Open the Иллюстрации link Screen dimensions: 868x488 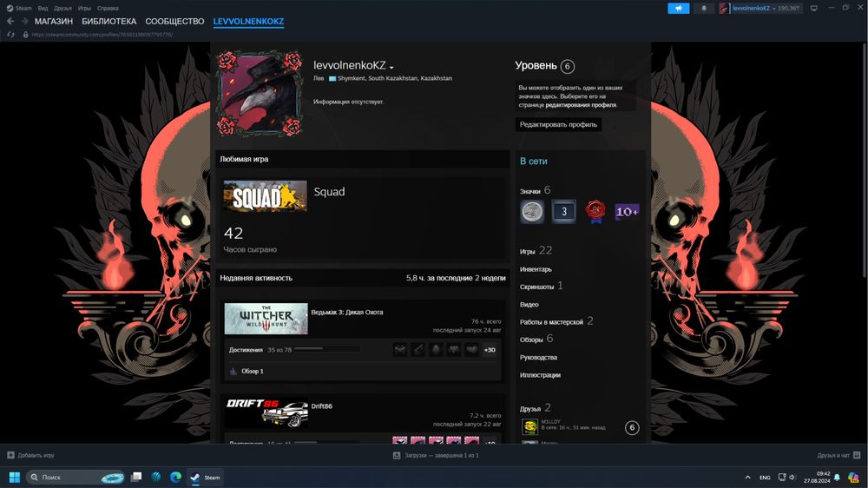pos(540,375)
